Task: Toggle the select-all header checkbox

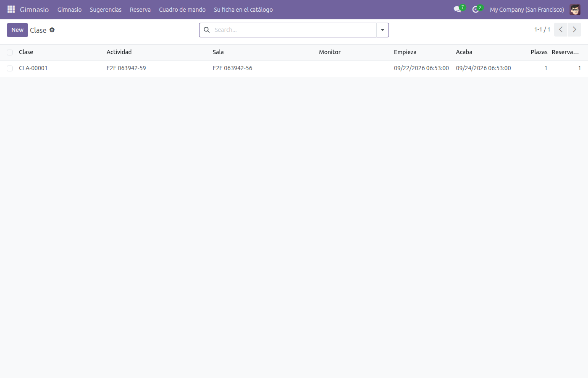Action: (10, 52)
